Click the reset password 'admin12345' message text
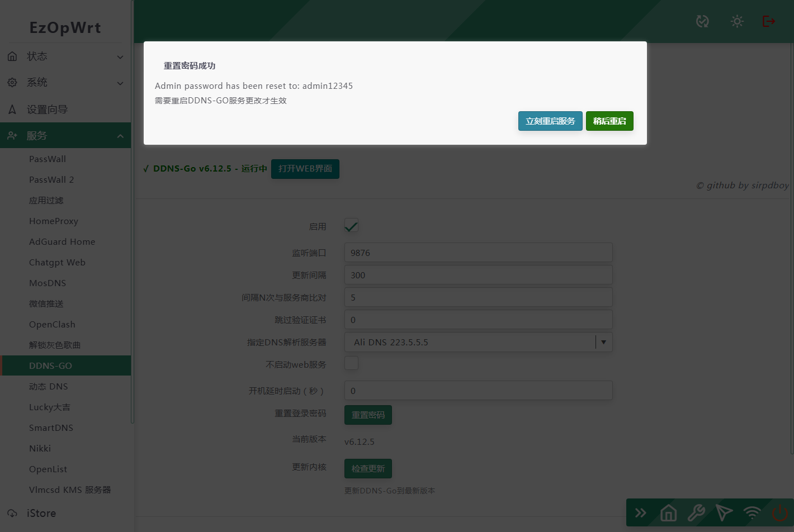The height and width of the screenshot is (532, 794). click(254, 86)
